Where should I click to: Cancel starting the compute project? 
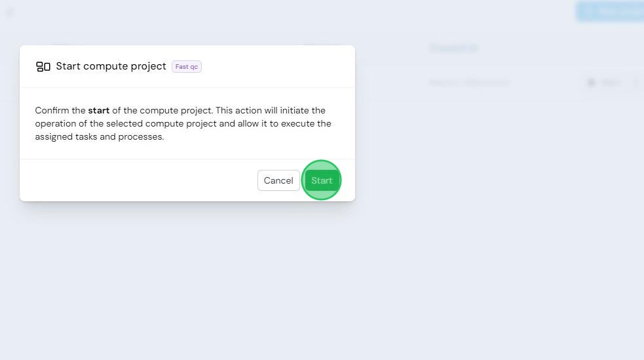[278, 180]
